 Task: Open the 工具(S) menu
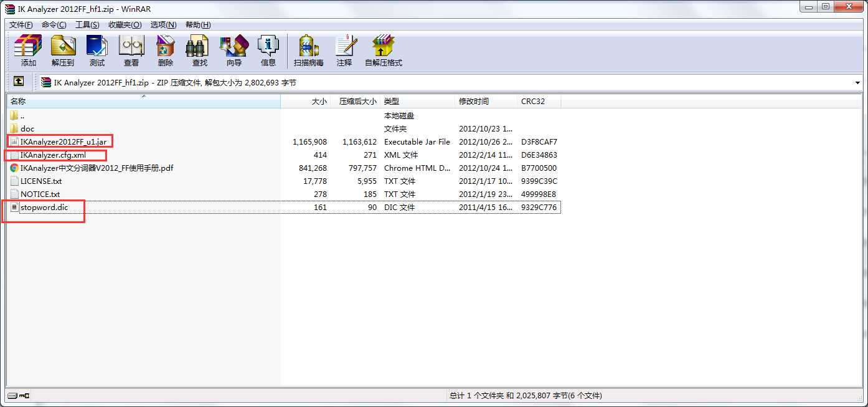87,25
